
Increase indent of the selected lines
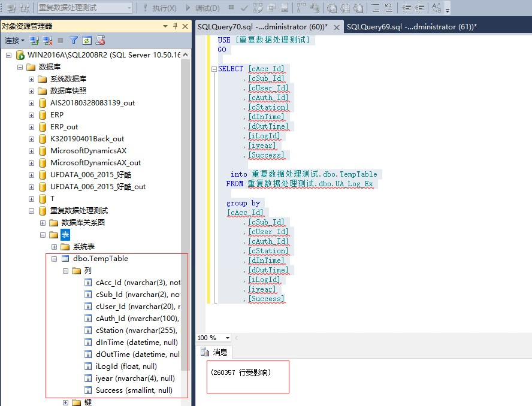420,7
